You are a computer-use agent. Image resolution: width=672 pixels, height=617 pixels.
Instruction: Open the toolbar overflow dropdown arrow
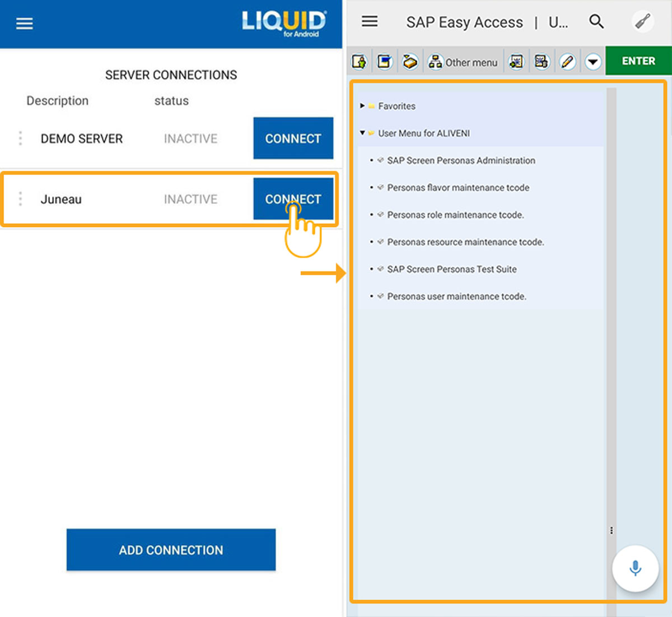[x=593, y=62]
